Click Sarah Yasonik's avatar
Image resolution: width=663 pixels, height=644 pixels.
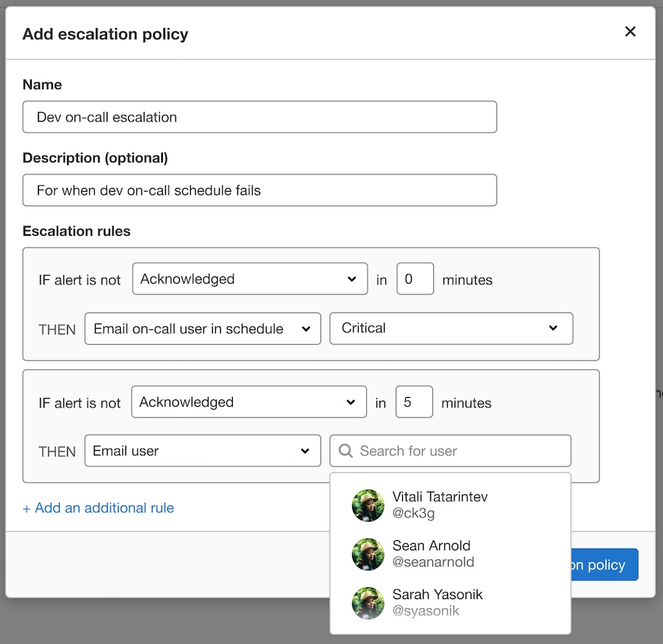point(368,602)
